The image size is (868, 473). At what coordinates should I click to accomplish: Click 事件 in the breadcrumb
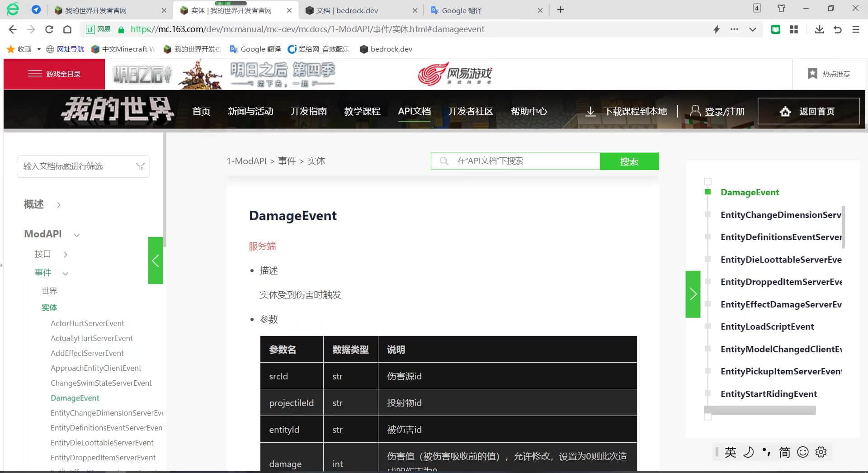click(x=287, y=161)
